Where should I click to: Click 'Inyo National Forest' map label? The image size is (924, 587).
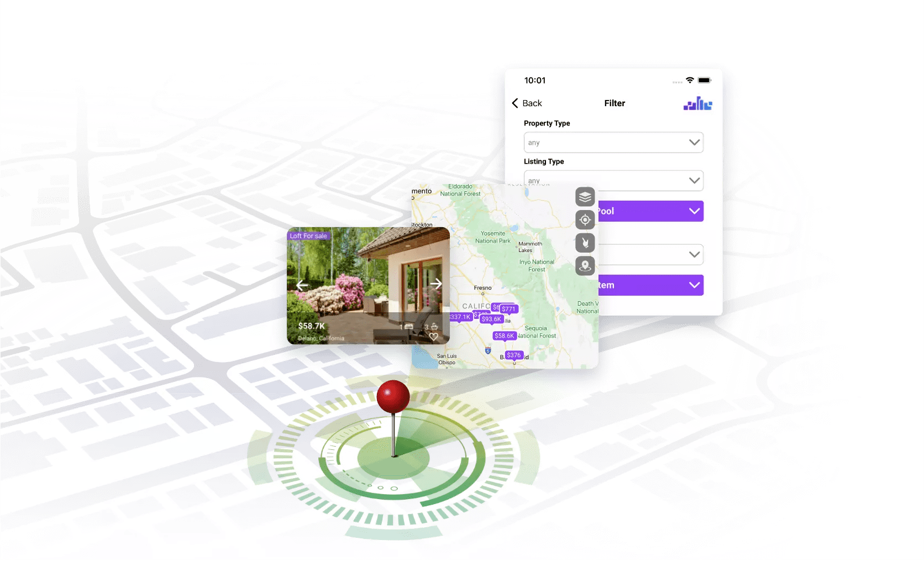(537, 266)
